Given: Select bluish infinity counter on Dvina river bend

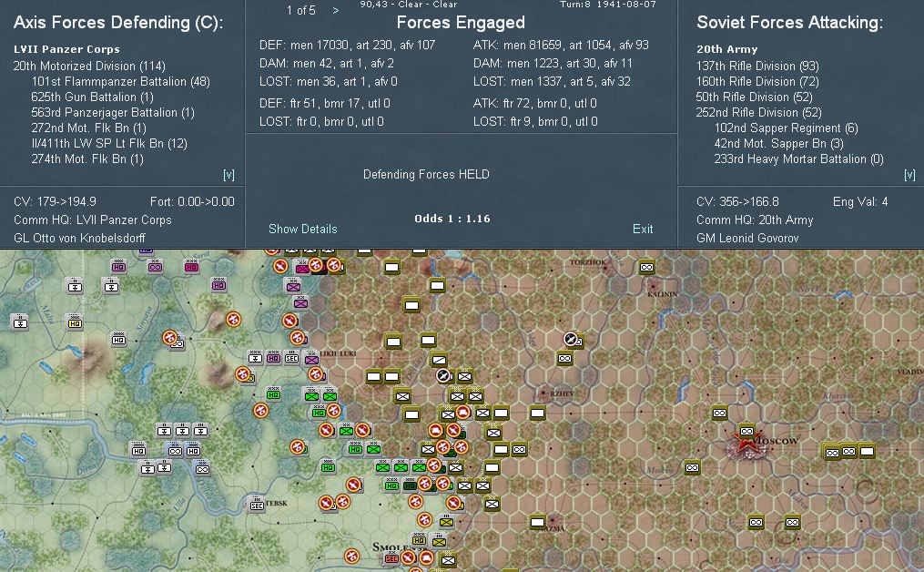Looking at the screenshot, I should (x=202, y=469).
